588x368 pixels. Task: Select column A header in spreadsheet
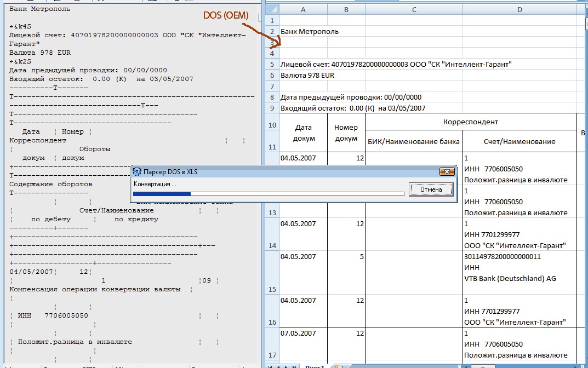click(x=303, y=9)
